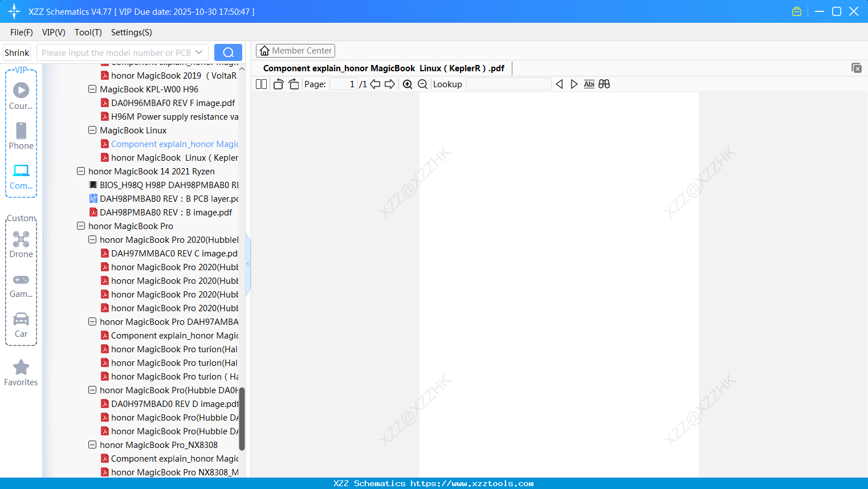This screenshot has height=489, width=868.
Task: Collapse honor MagicBook Pro(Hubble DA0H node
Action: [x=92, y=390]
